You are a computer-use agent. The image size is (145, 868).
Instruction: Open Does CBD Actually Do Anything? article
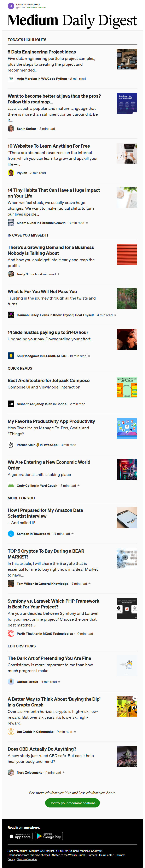[x=42, y=749]
